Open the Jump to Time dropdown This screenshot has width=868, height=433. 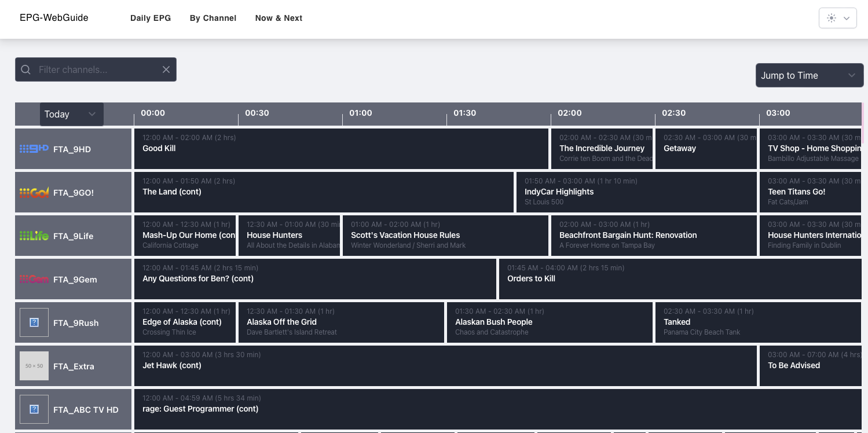pyautogui.click(x=809, y=75)
